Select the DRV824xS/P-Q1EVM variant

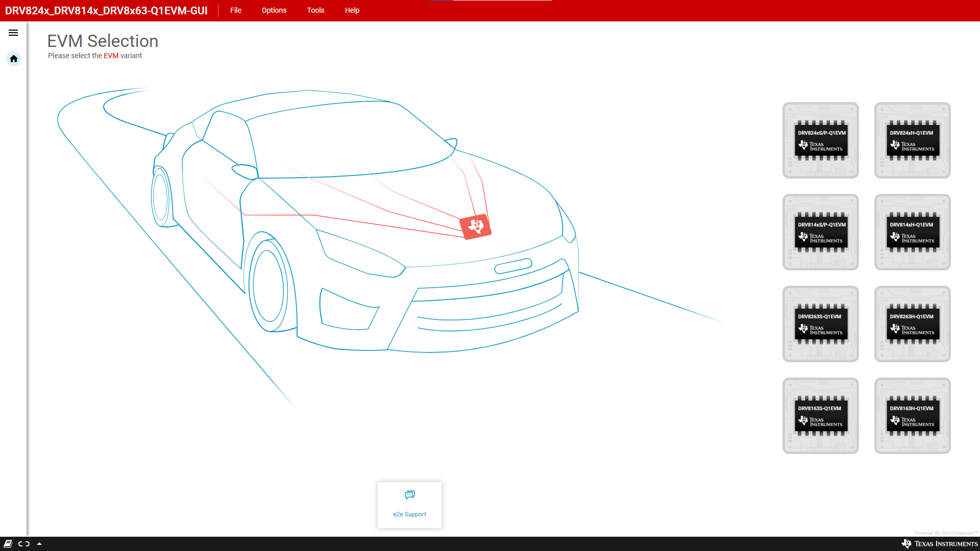pyautogui.click(x=820, y=140)
